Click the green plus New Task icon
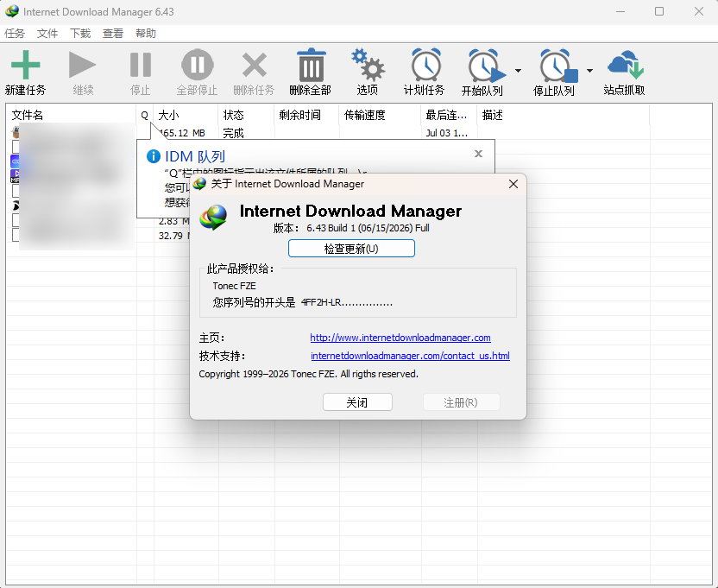The width and height of the screenshot is (718, 588). tap(26, 65)
